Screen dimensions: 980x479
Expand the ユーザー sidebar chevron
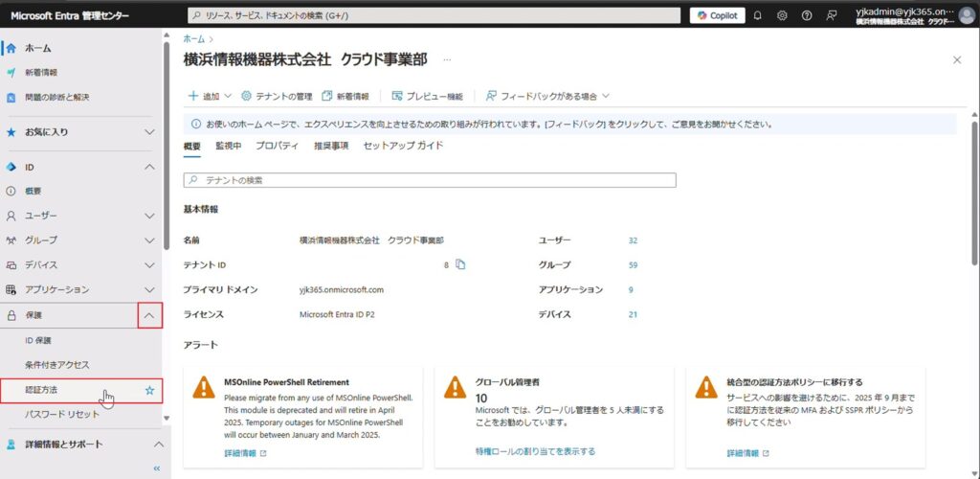coord(149,216)
